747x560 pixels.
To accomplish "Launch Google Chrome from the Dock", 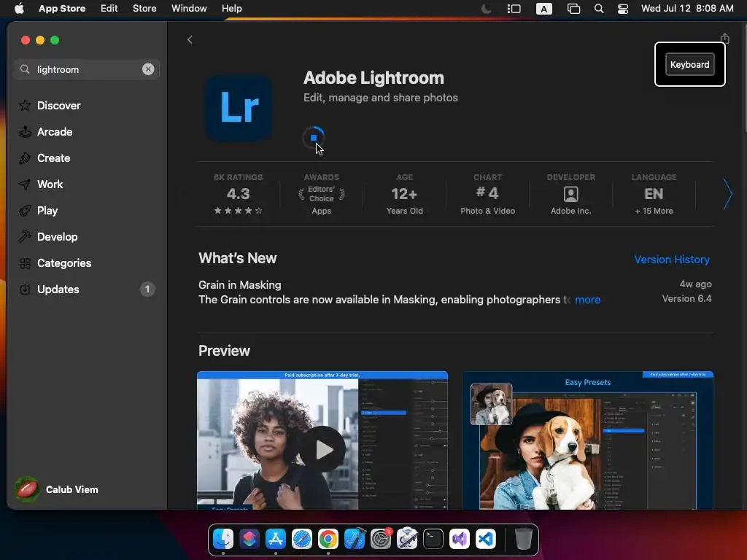I will pos(328,539).
